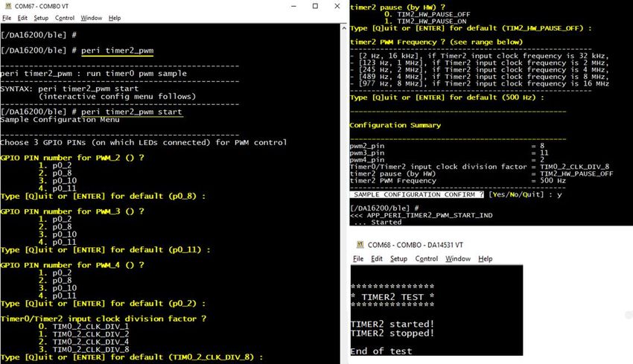Click the '[977 Hz, 8 MHz]' frequency range line

coord(480,83)
